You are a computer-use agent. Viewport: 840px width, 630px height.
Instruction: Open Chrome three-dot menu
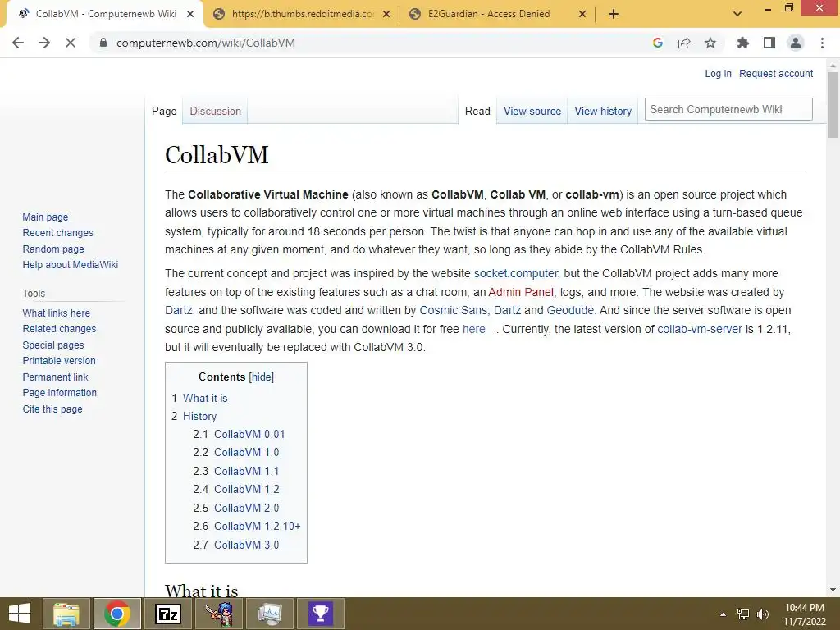point(822,43)
